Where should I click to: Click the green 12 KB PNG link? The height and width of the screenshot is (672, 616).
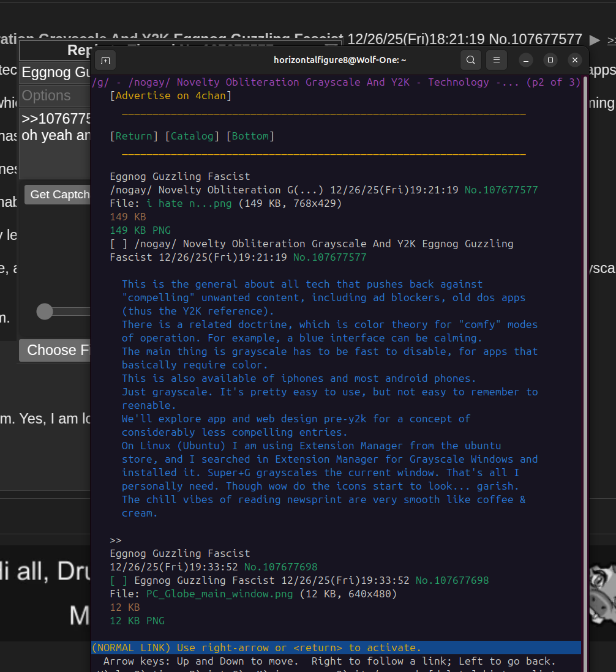(x=137, y=621)
